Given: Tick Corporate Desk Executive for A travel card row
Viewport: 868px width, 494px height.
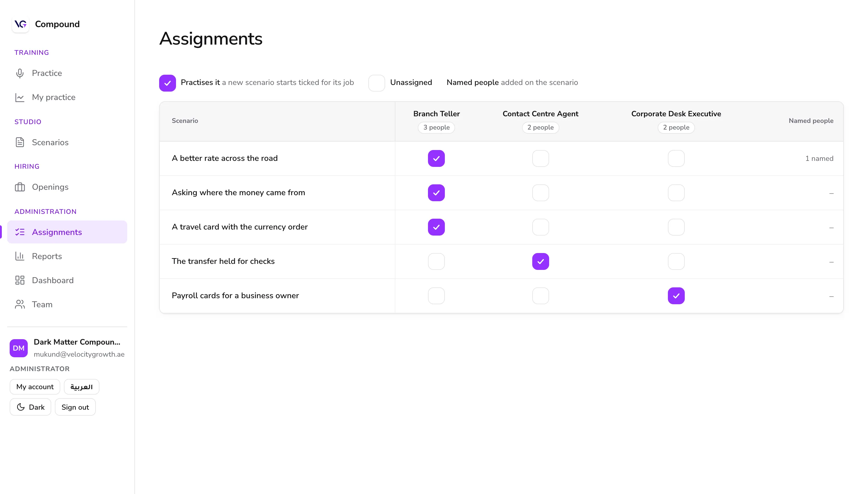Looking at the screenshot, I should click(x=676, y=227).
